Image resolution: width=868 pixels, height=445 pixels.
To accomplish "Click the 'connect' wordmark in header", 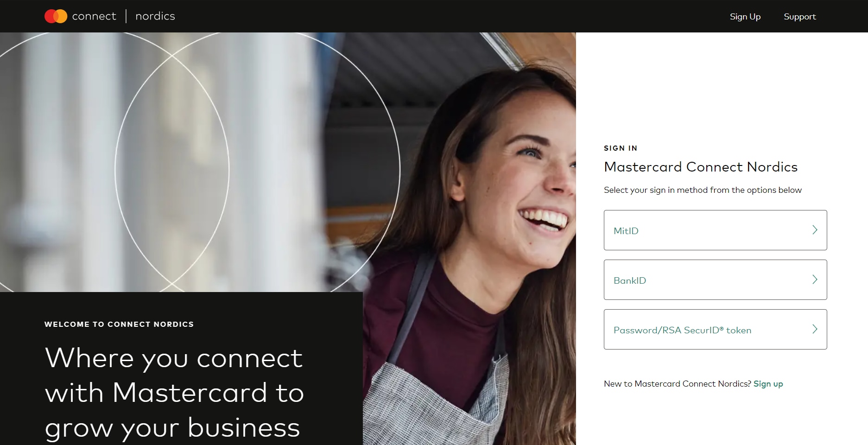I will pos(94,16).
